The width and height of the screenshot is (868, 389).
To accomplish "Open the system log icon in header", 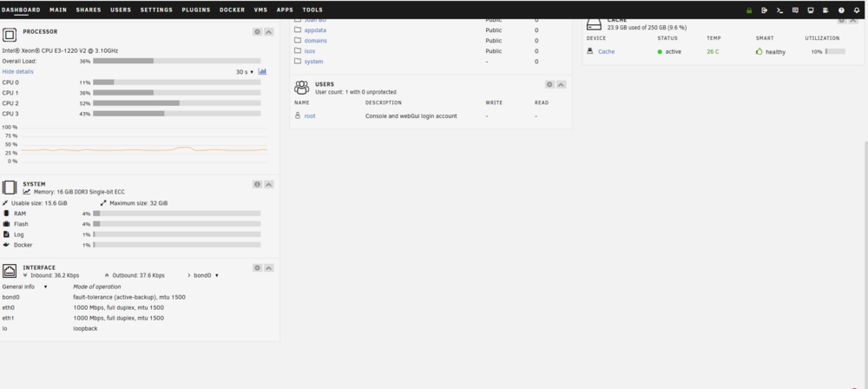I will click(826, 10).
